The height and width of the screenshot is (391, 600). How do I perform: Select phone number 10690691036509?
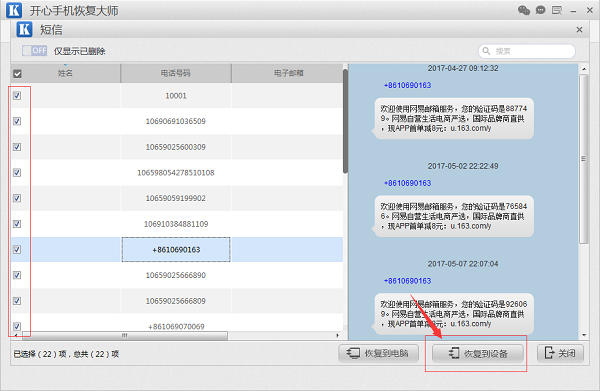(x=176, y=121)
